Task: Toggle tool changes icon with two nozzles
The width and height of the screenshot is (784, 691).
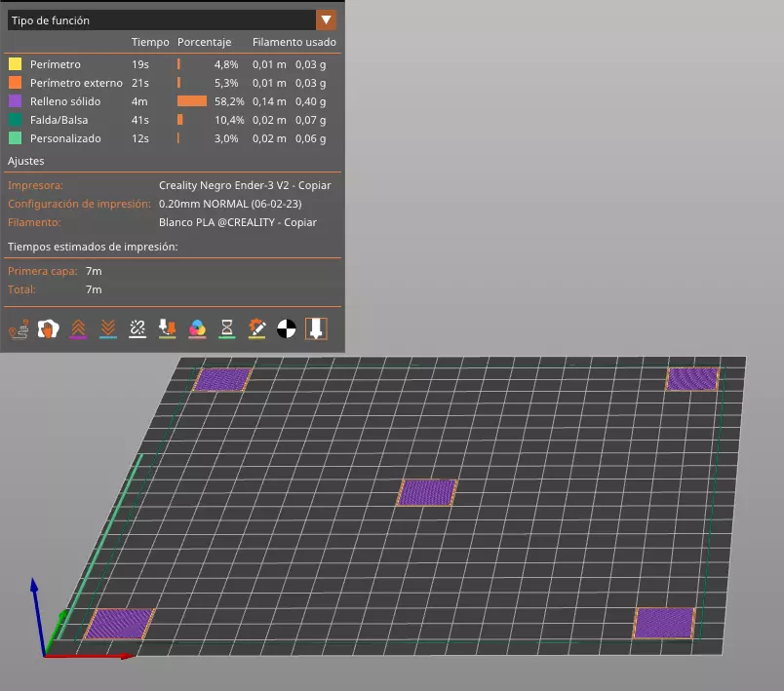Action: [167, 329]
